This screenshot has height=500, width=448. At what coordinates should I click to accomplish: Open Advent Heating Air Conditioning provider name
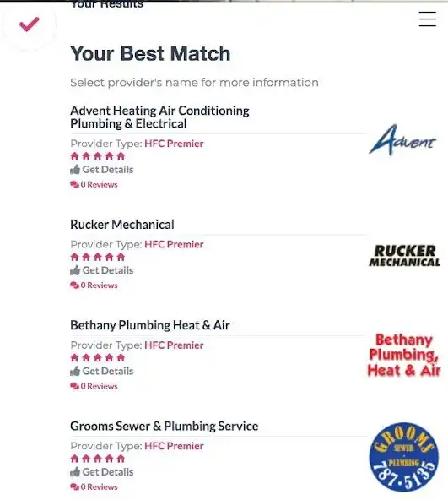[159, 117]
